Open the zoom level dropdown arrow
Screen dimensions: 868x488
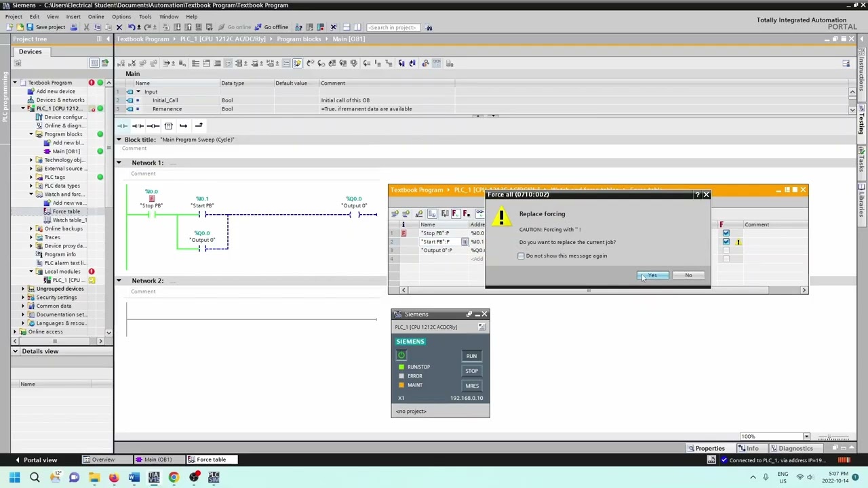click(806, 436)
